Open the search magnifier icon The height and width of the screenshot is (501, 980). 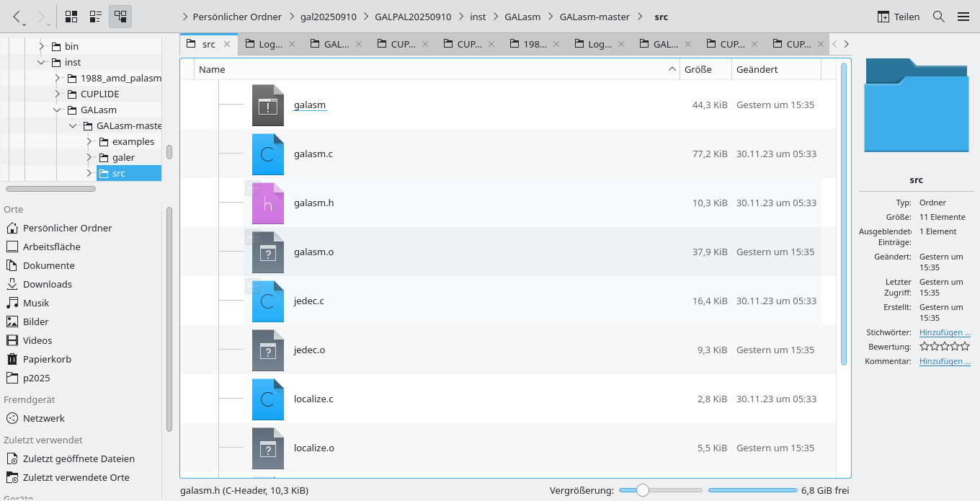click(938, 17)
